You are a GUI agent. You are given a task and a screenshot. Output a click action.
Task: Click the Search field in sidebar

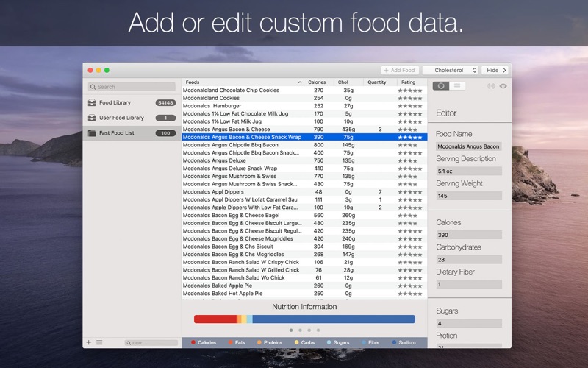pyautogui.click(x=132, y=87)
